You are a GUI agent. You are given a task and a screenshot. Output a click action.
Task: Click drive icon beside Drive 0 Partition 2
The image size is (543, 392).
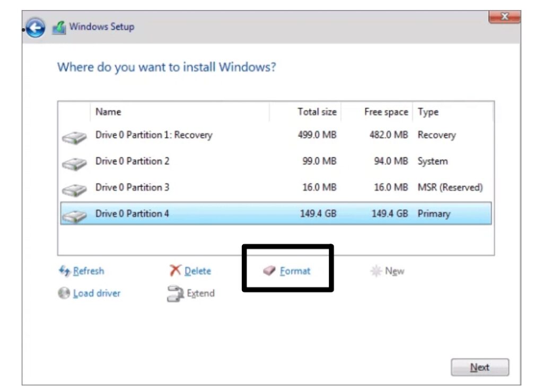(74, 164)
